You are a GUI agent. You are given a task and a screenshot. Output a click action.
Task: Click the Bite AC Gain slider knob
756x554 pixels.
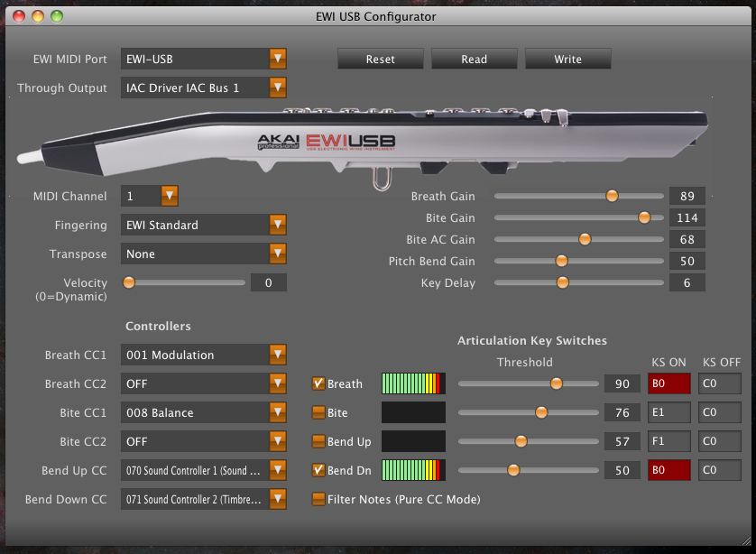coord(585,239)
